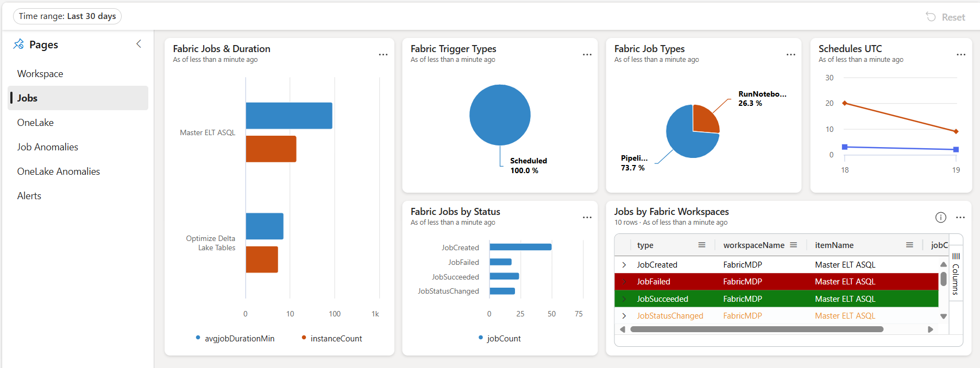Image resolution: width=980 pixels, height=368 pixels.
Task: Click info icon on Jobs by Fabric Workspaces
Action: [940, 218]
